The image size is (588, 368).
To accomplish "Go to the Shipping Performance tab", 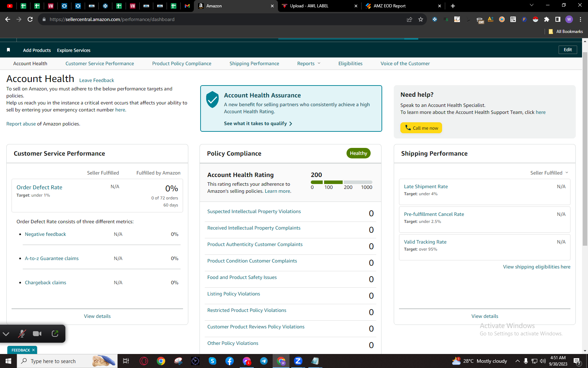I will (254, 63).
